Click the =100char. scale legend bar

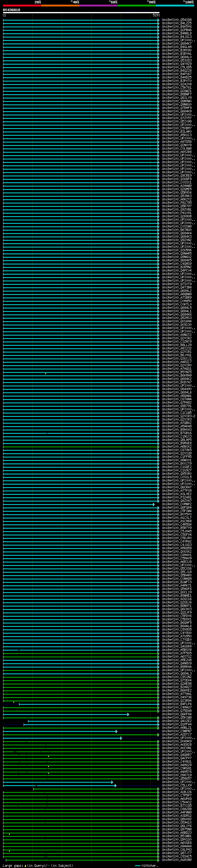(x=137, y=866)
